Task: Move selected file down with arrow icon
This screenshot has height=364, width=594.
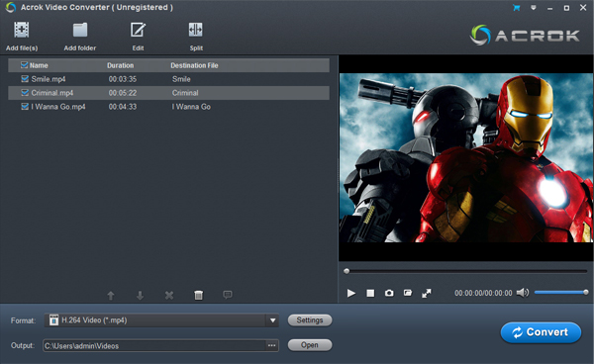Action: tap(140, 295)
